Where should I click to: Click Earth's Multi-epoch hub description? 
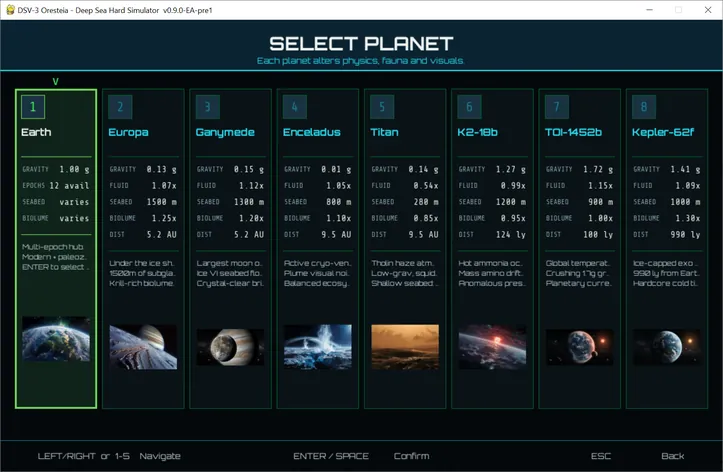[55, 257]
